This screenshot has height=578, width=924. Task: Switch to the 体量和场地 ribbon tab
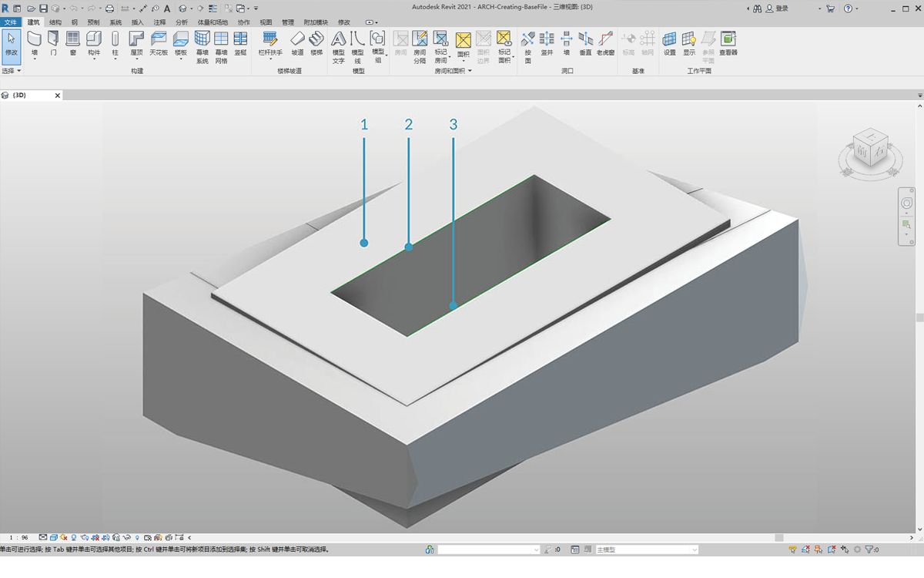(213, 22)
